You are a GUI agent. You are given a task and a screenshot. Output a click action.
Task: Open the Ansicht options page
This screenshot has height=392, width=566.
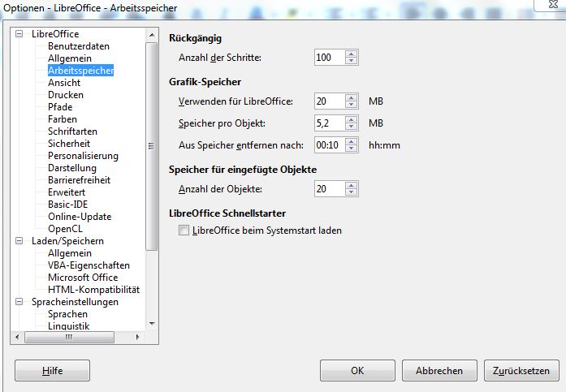pos(64,83)
